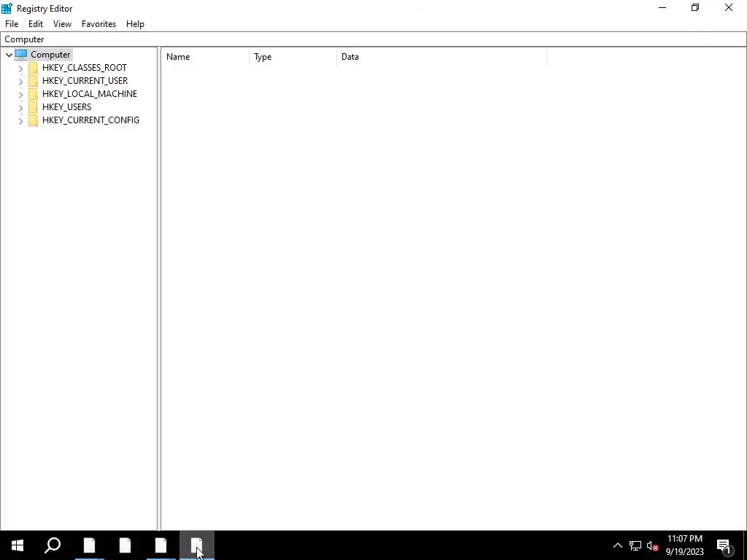Image resolution: width=747 pixels, height=560 pixels.
Task: Click the HKEY_CLASSES_ROOT folder icon
Action: coord(33,68)
